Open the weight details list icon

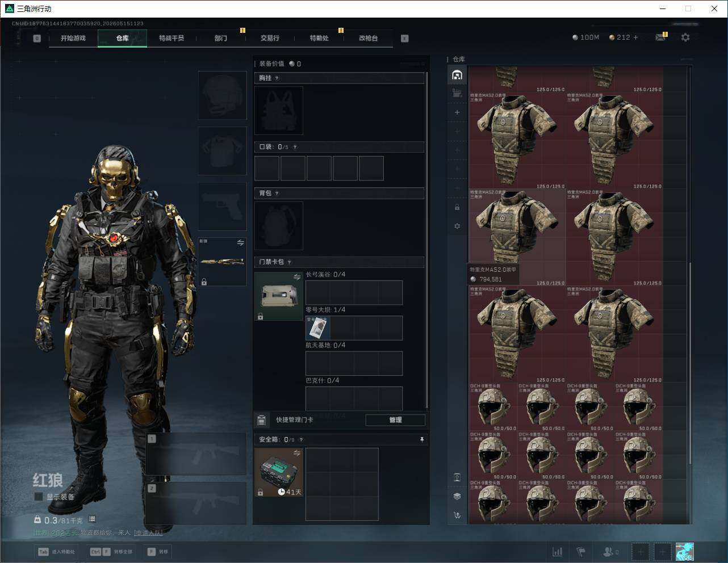click(x=92, y=519)
